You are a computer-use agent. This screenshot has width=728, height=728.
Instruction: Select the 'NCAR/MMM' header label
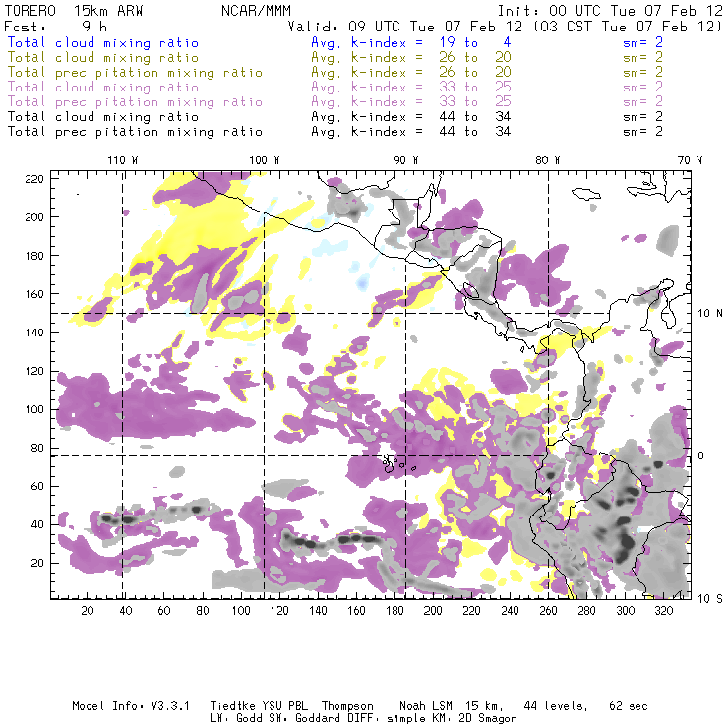tap(257, 11)
